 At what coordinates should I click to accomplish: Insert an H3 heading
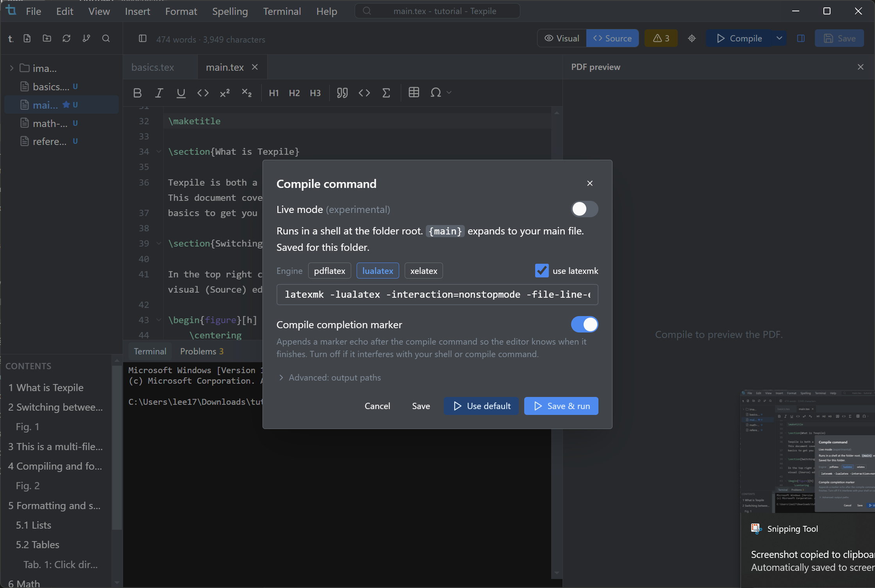(x=315, y=93)
